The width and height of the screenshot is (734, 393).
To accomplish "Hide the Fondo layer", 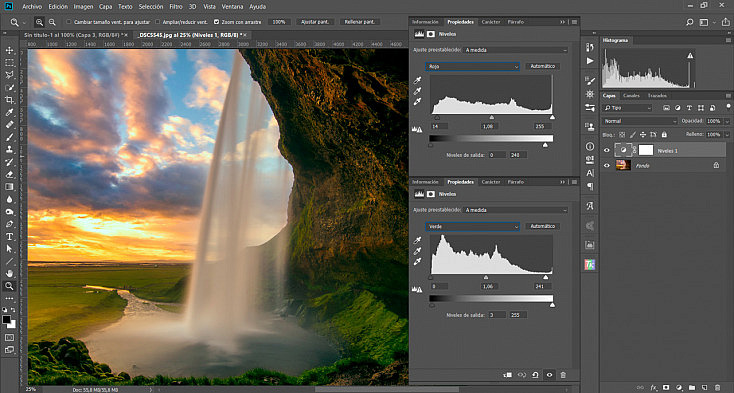I will tap(607, 165).
